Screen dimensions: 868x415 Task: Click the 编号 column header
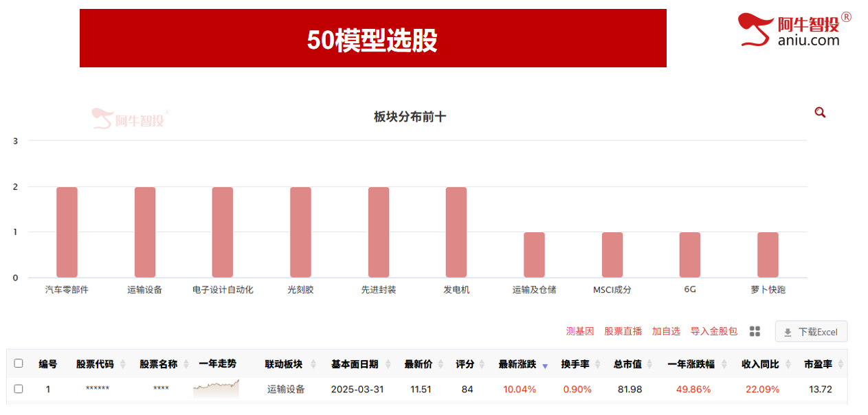point(48,364)
